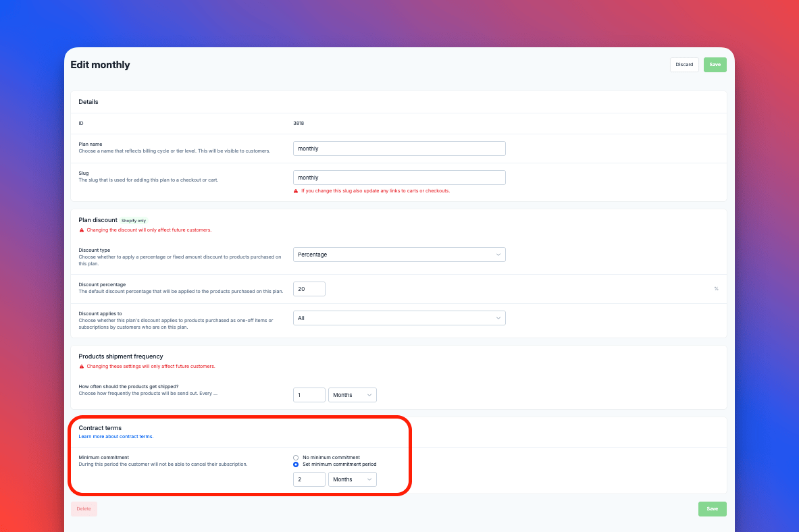Click the percent symbol next to discount

[716, 289]
